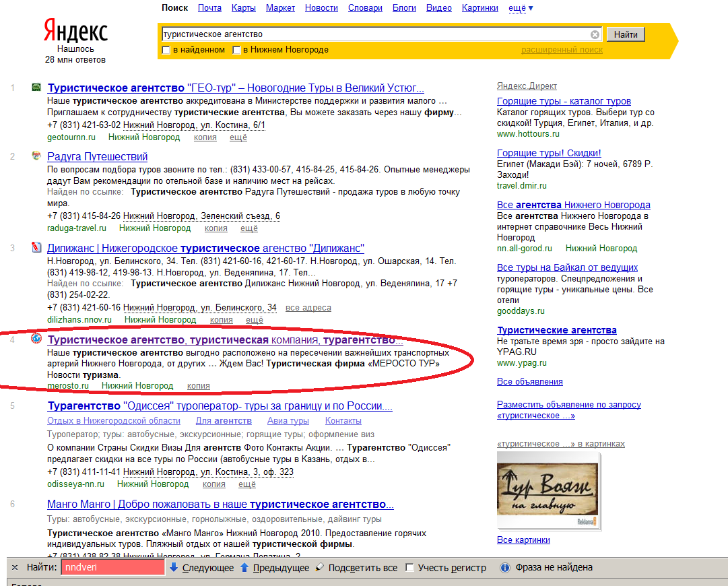Open the geotournn.ru green URL

coord(71,137)
